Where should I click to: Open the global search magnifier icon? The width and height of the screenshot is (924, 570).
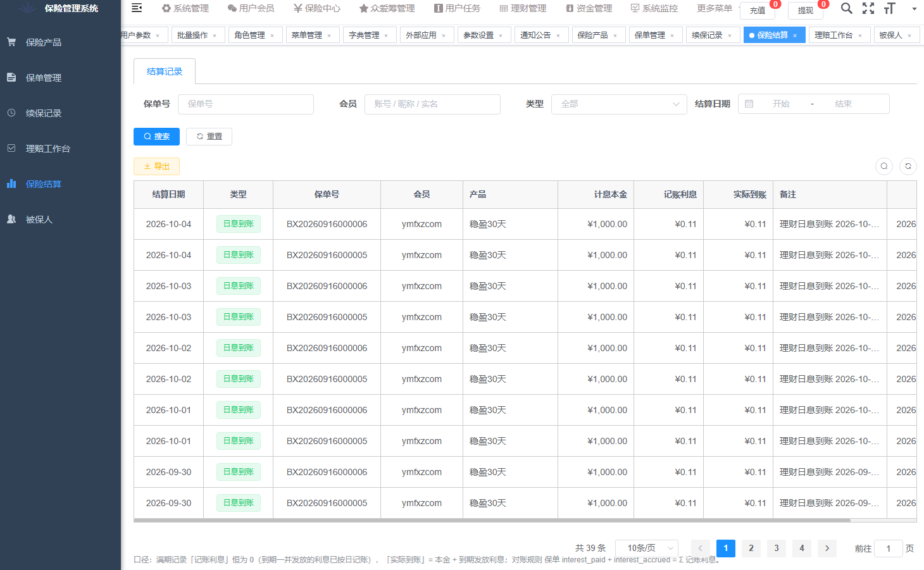(x=846, y=8)
